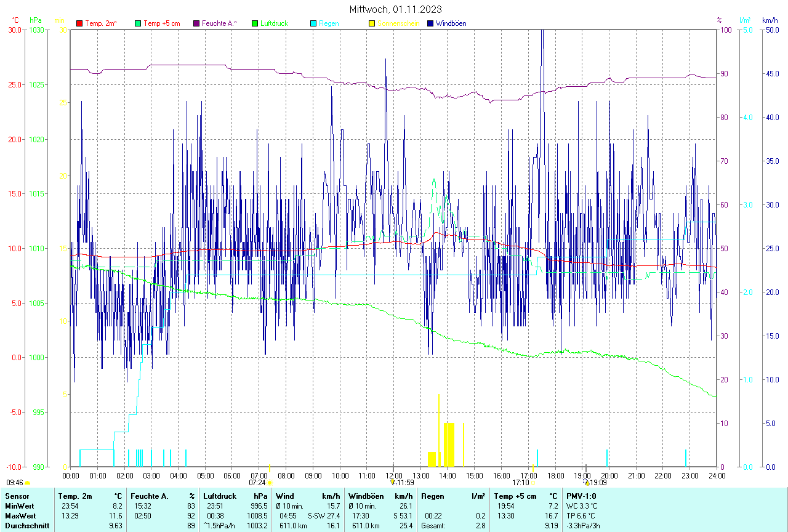Click the maximum temperature time 13:29
788x532 pixels.
coord(70,515)
